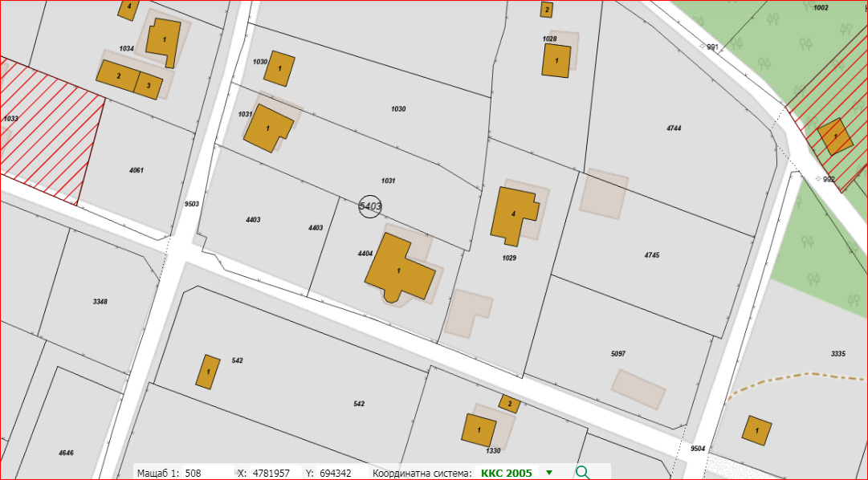868x480 pixels.
Task: Click the building inside the red hatched area on the right
Action: [835, 136]
